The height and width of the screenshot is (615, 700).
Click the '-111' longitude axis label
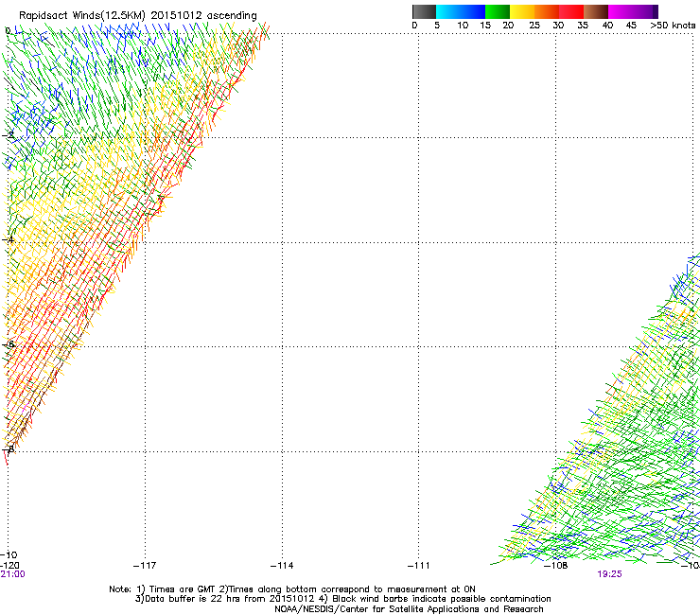418,566
